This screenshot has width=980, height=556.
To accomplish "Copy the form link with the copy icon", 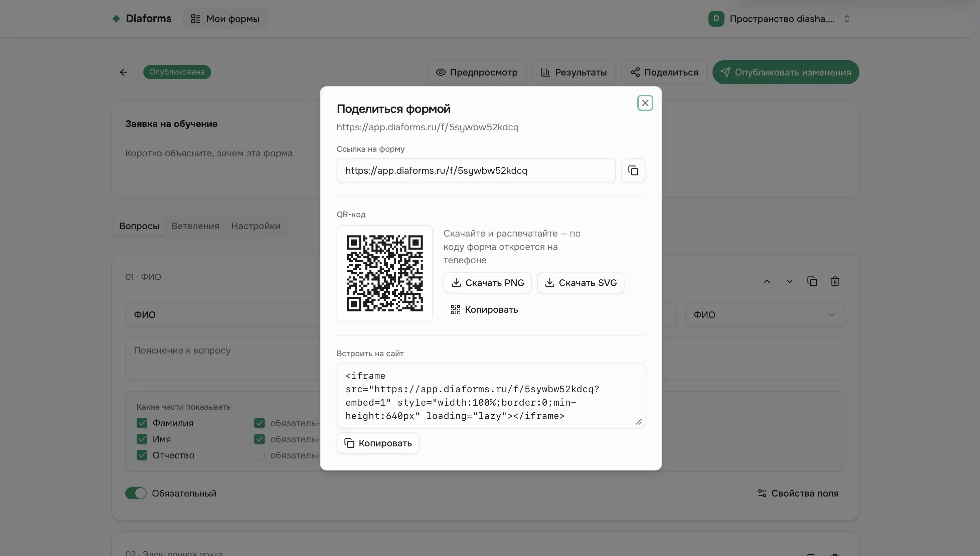I will [633, 170].
